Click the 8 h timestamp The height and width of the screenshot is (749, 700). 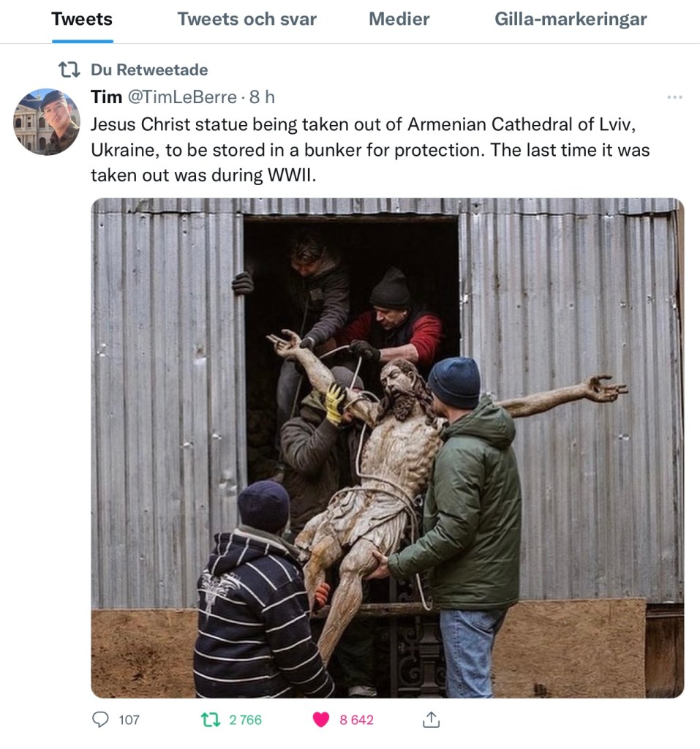point(262,97)
